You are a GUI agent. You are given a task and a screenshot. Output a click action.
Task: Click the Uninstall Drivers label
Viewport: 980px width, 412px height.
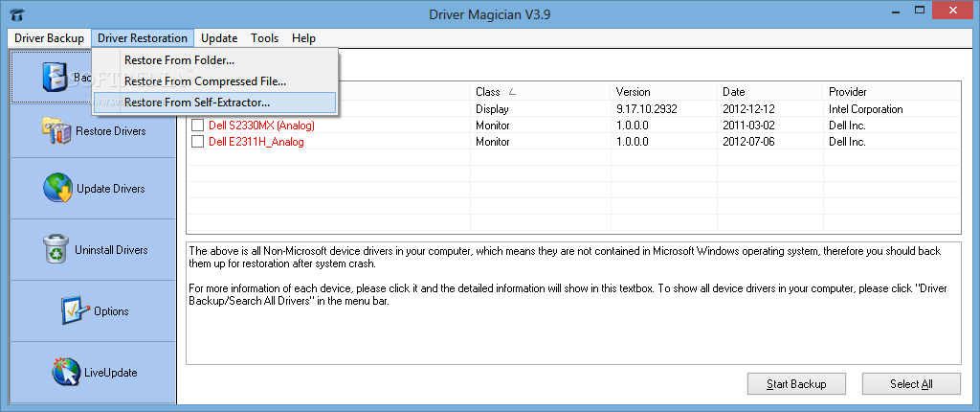click(x=111, y=250)
